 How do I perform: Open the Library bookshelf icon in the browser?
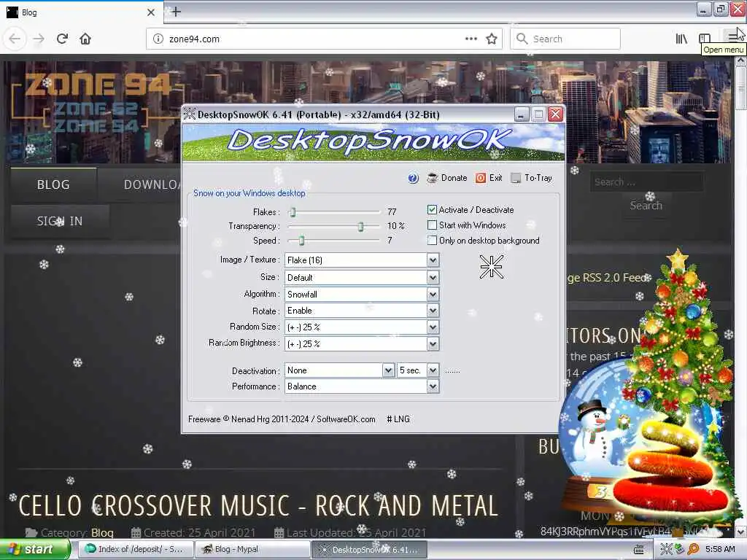pos(681,39)
